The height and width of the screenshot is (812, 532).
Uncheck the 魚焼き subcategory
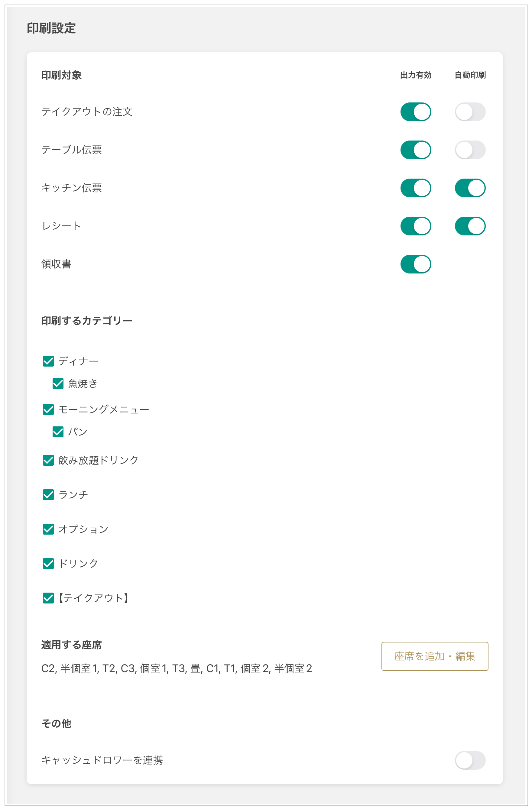[58, 383]
